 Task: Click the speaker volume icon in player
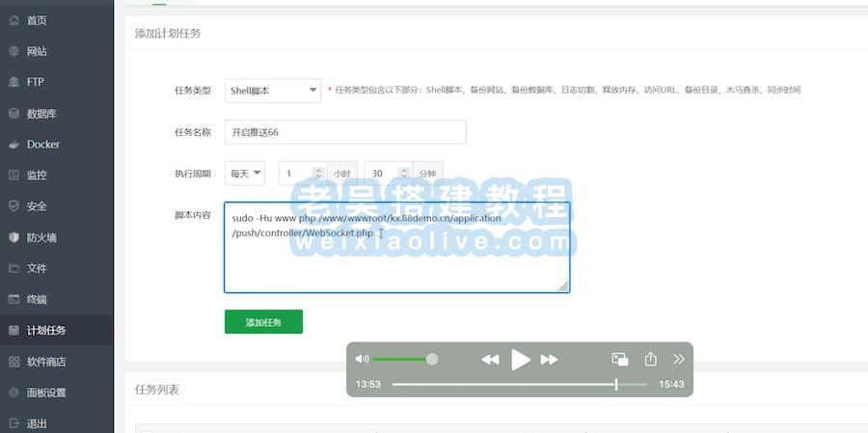362,359
